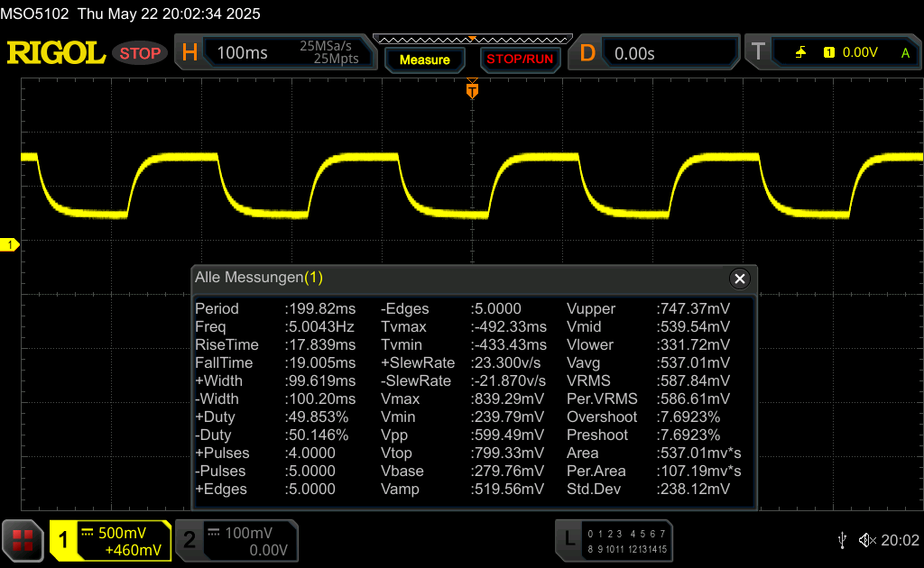Screen dimensions: 924x568
Task: Open the D delay 0.00s setting
Action: (x=634, y=53)
